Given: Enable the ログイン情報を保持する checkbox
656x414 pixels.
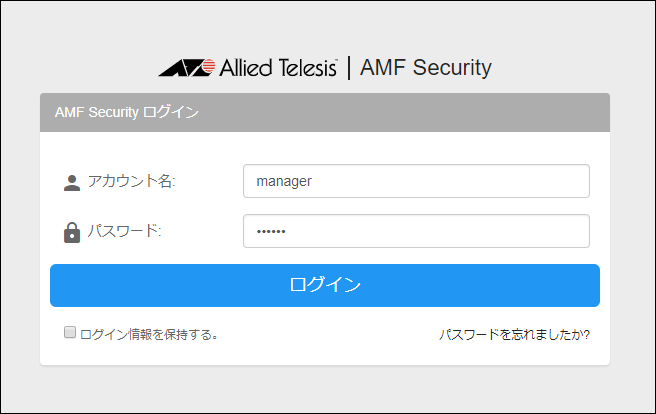Looking at the screenshot, I should coord(70,332).
